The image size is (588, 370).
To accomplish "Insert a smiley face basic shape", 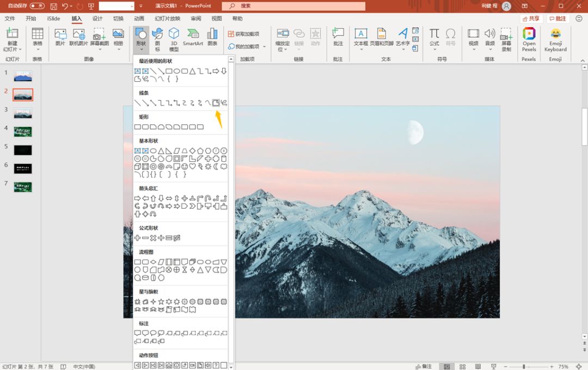I will tap(185, 166).
